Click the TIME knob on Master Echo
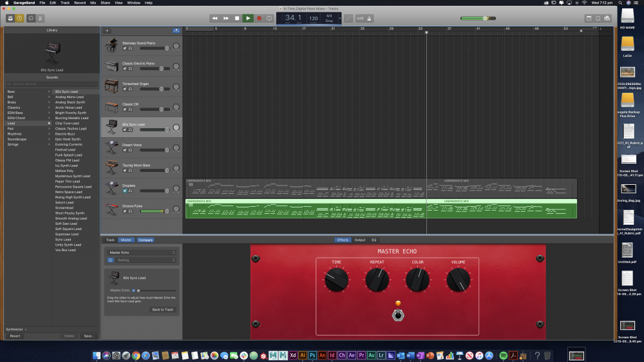The width and height of the screenshot is (644, 362). 336,280
